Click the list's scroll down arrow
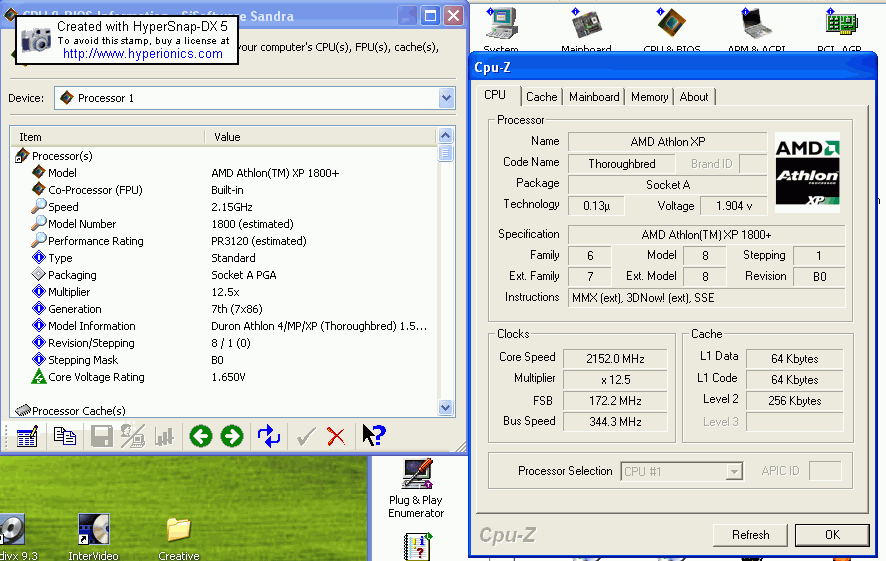The height and width of the screenshot is (561, 886). (446, 407)
